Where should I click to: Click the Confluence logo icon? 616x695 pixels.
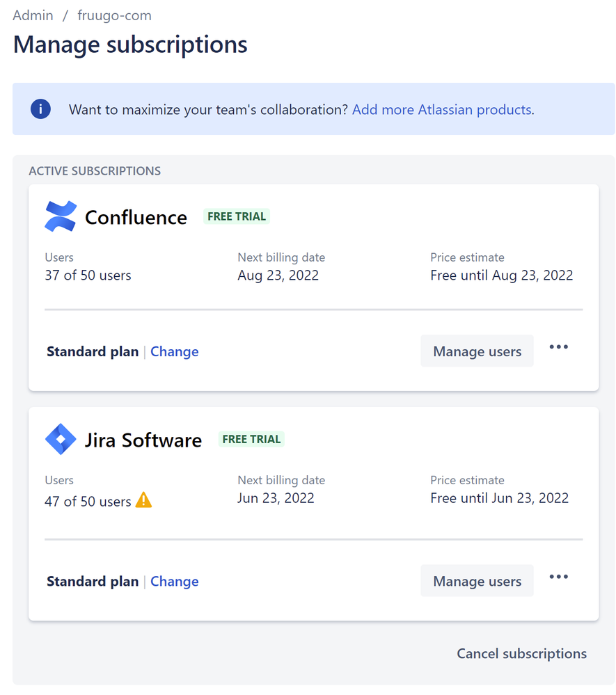[x=61, y=216]
